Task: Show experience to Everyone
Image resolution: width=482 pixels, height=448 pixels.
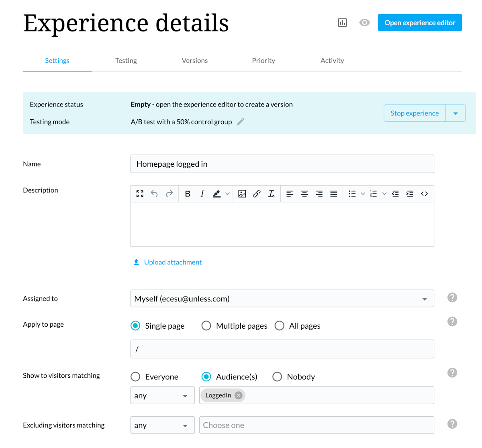Action: point(135,376)
